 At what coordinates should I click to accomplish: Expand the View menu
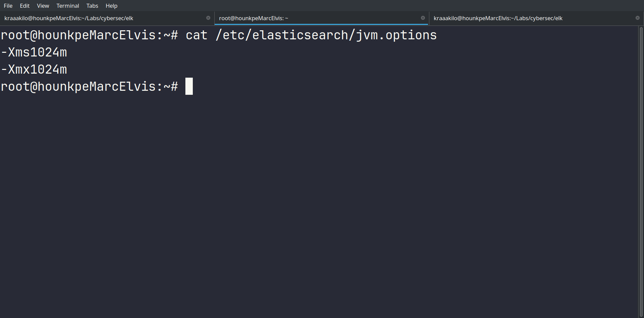click(x=43, y=6)
